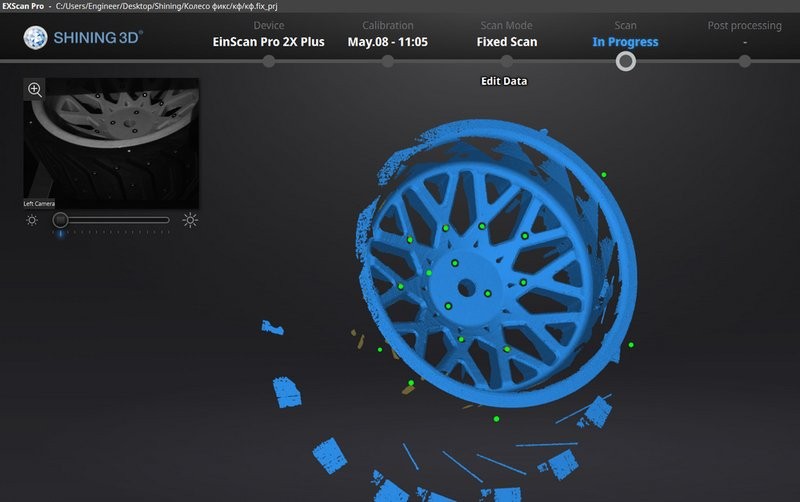800x502 pixels.
Task: Select the Scan Mode step circle
Action: 506,61
